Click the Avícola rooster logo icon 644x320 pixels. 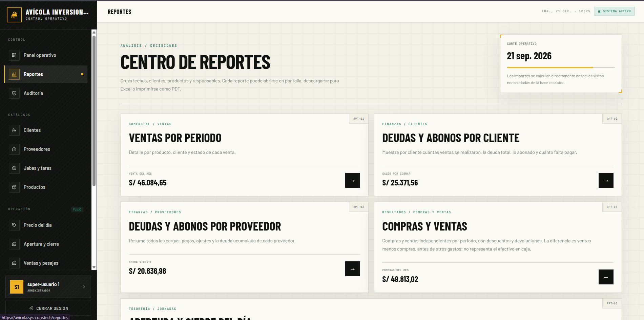point(14,15)
